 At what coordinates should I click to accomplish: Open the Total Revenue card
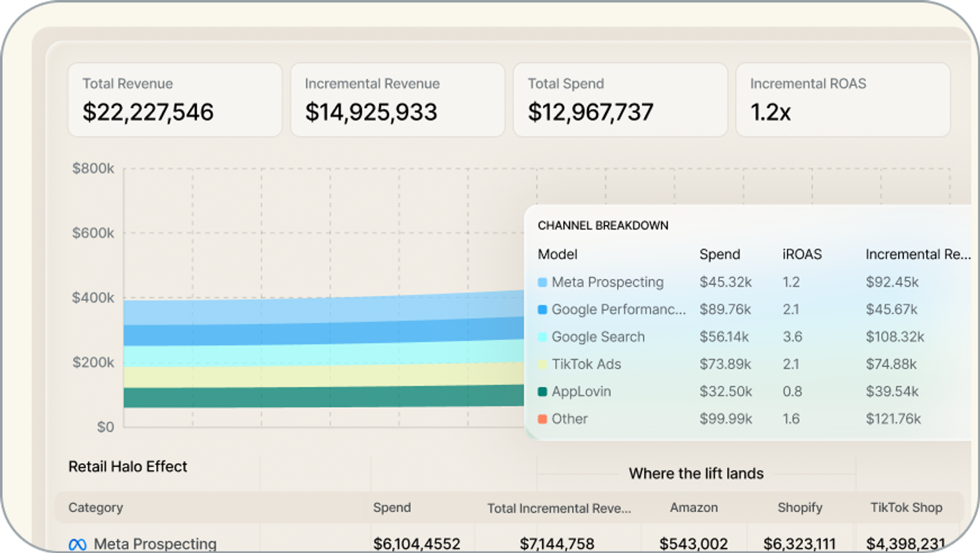(175, 100)
